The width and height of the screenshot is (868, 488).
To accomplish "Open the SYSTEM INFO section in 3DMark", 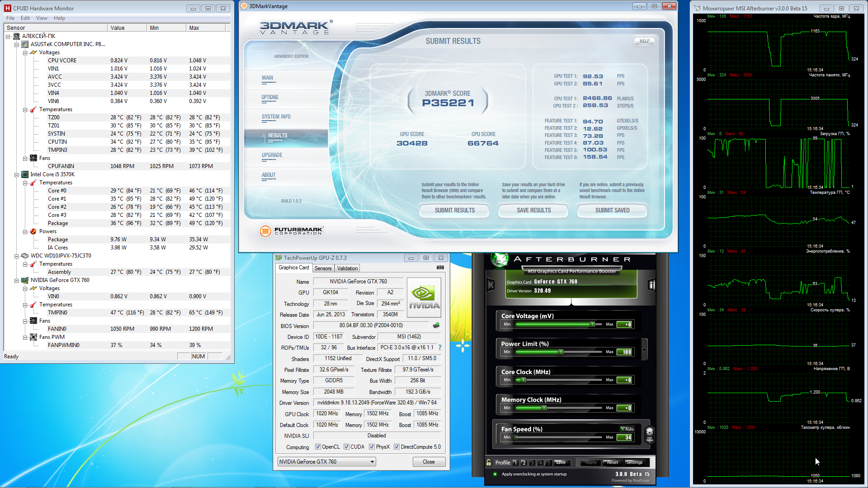I will tap(276, 117).
